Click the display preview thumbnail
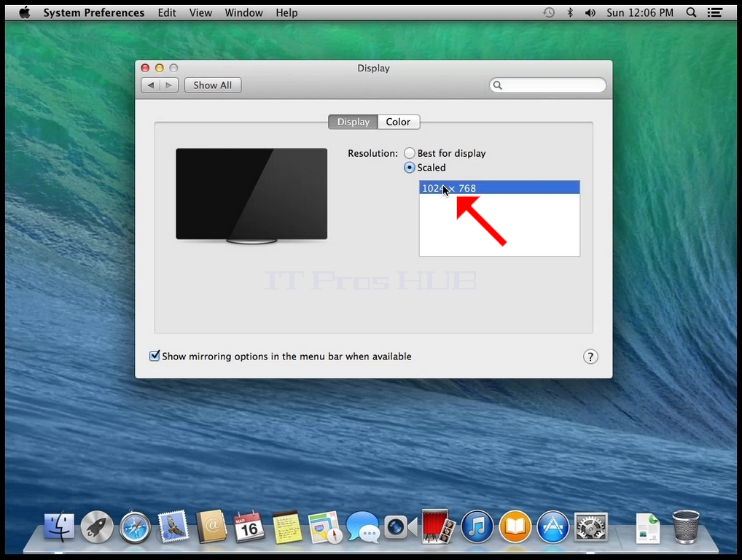This screenshot has width=742, height=560. pyautogui.click(x=251, y=195)
